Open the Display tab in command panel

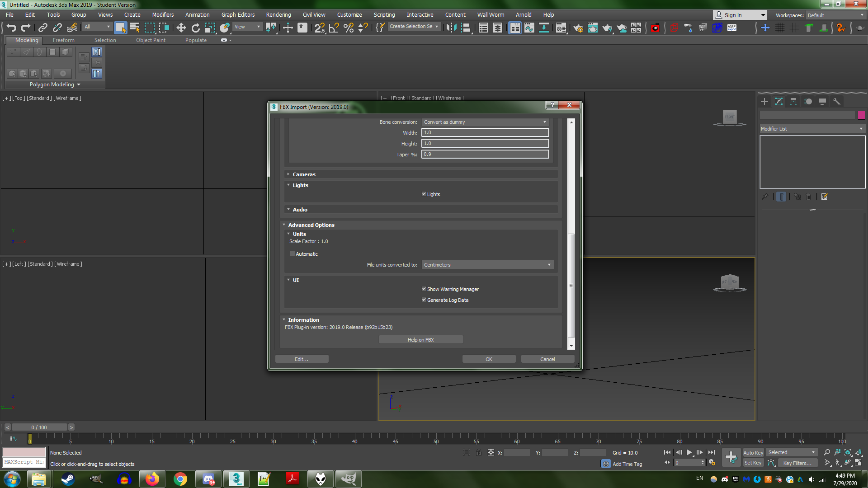(822, 102)
